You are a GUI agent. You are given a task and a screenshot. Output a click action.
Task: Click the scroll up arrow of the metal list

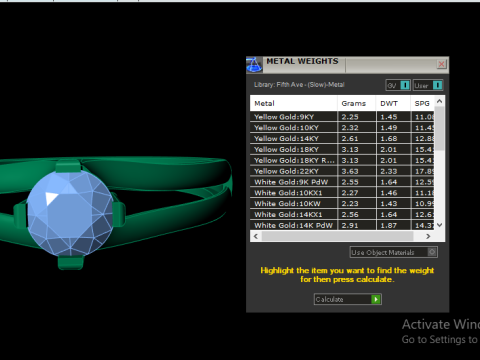coord(439,101)
